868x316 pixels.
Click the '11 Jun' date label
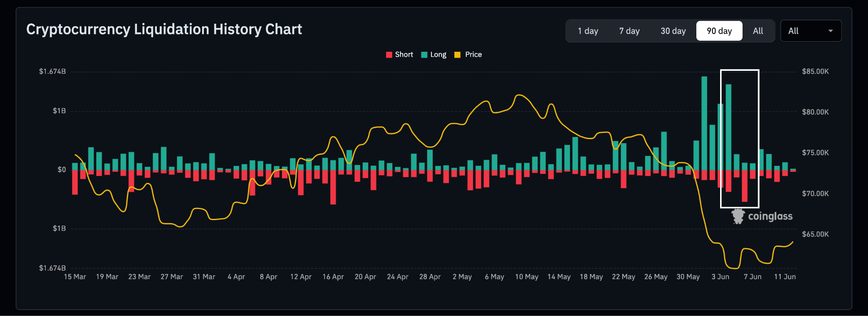click(785, 277)
